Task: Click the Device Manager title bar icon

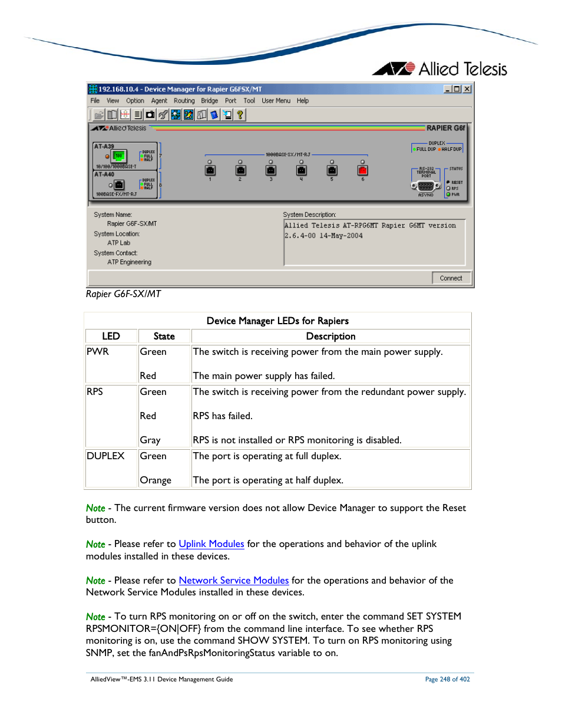Action: 92,89
